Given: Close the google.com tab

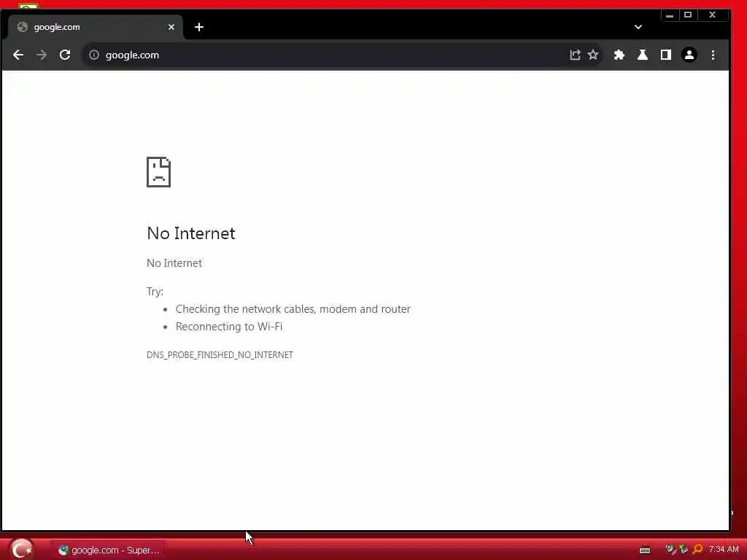Looking at the screenshot, I should click(x=171, y=27).
